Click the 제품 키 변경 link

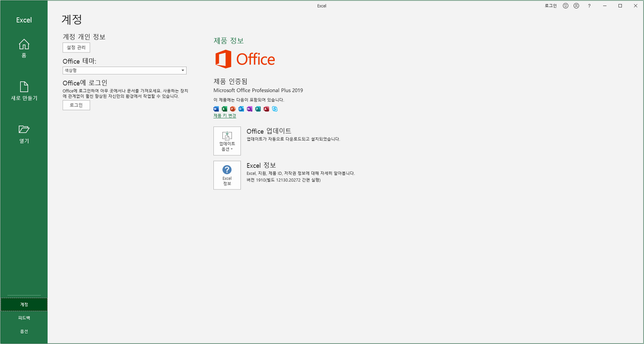224,116
